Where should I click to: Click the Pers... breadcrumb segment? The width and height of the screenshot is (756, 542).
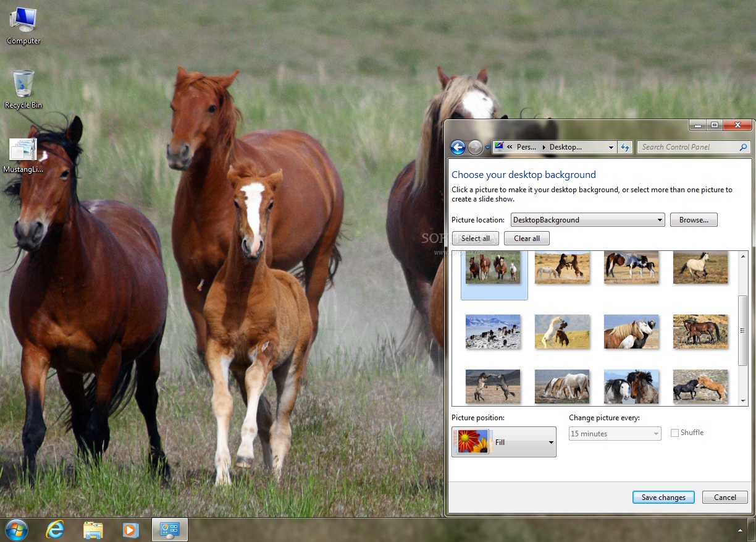click(526, 147)
